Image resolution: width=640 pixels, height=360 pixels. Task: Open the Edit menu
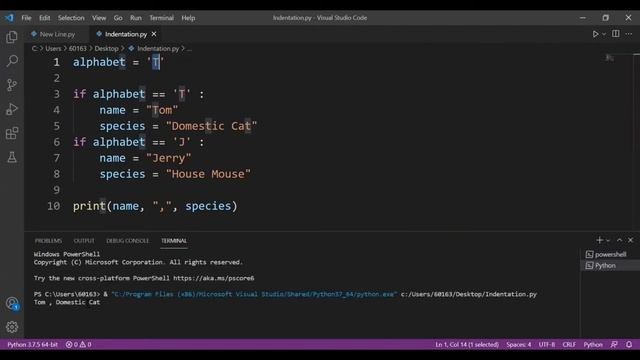tap(44, 18)
